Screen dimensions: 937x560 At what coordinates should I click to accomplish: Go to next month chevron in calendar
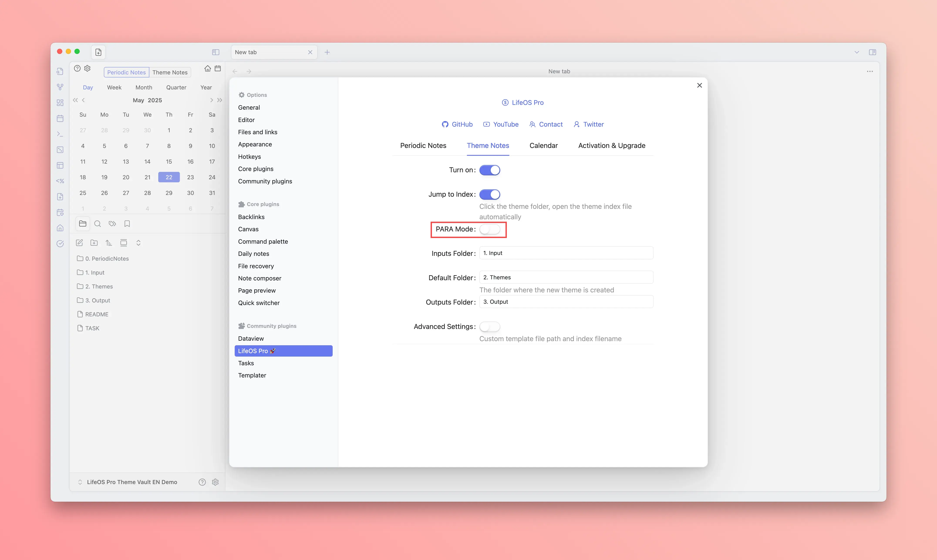click(x=211, y=100)
